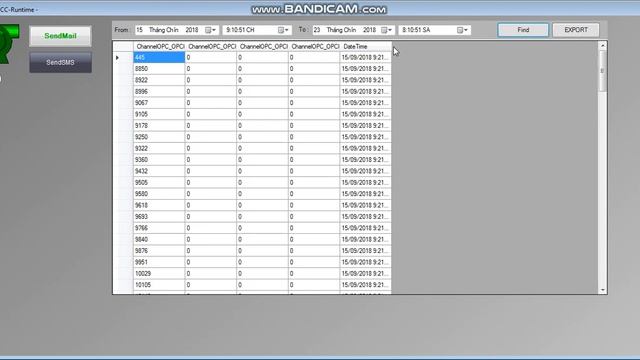
Task: Select cell with value 9693
Action: (x=159, y=217)
